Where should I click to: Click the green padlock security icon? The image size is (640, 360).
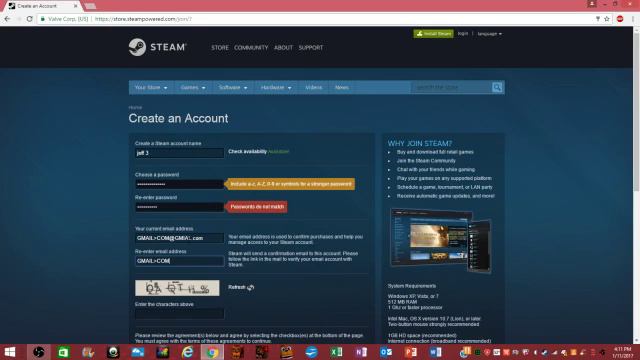[43, 19]
